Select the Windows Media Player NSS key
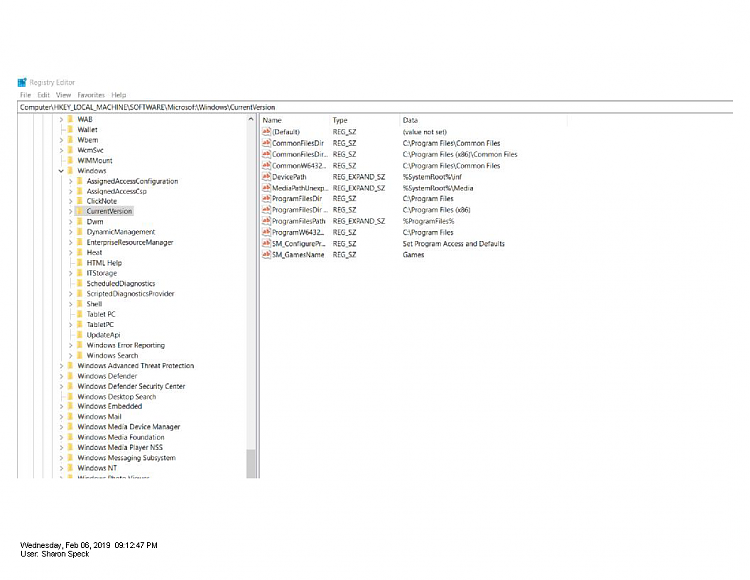Image resolution: width=750 pixels, height=580 pixels. 120,448
